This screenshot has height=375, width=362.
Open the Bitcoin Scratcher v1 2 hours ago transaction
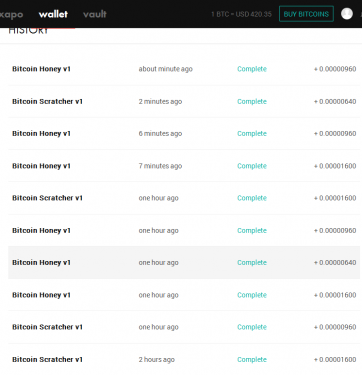[x=184, y=360]
